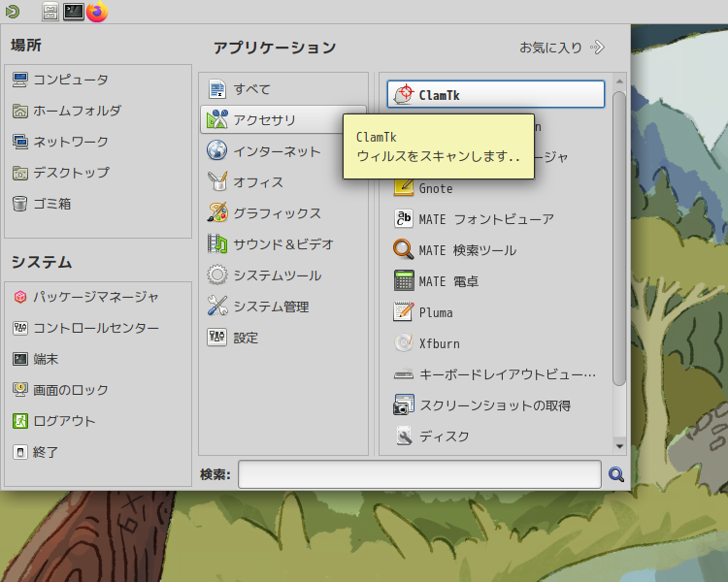Viewport: 728px width, 582px height.
Task: Launch terminal from top panel
Action: (74, 11)
